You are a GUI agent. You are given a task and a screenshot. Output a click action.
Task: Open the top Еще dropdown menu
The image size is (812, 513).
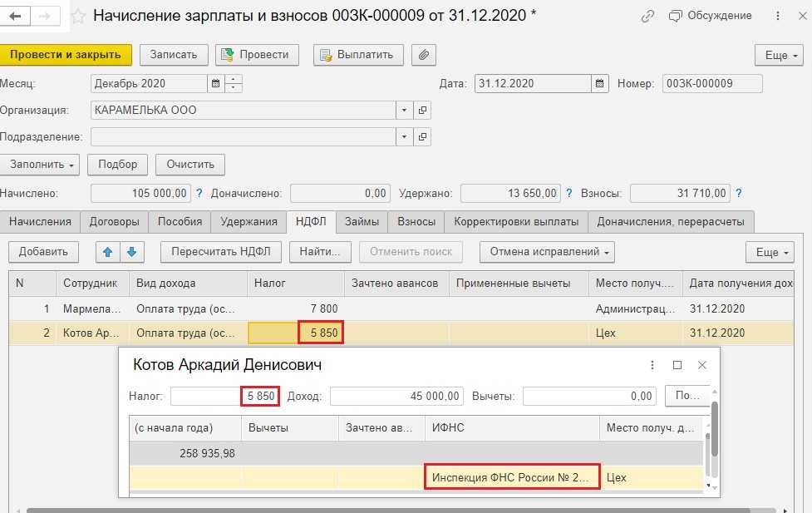[779, 55]
